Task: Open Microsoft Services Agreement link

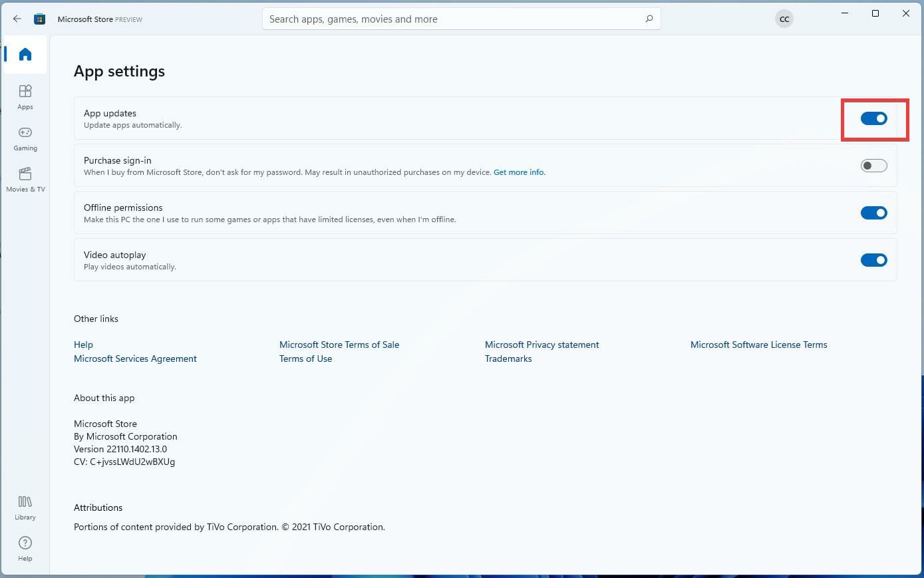Action: coord(135,359)
